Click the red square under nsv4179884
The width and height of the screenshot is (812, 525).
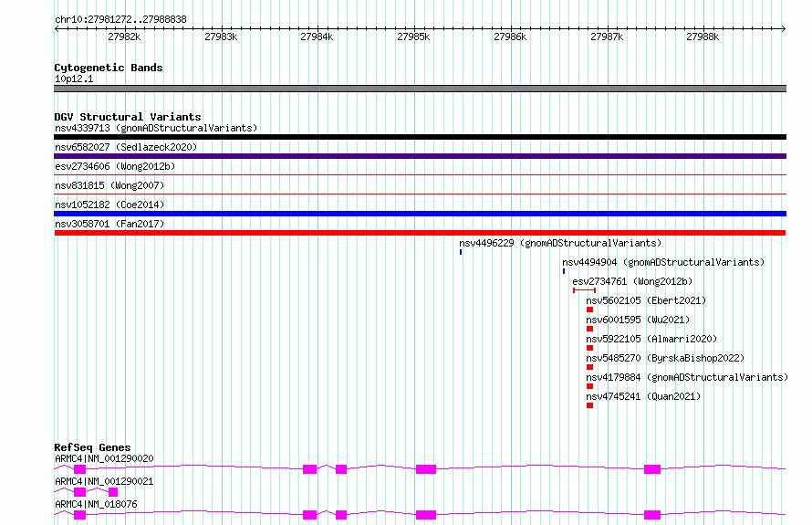(x=589, y=386)
